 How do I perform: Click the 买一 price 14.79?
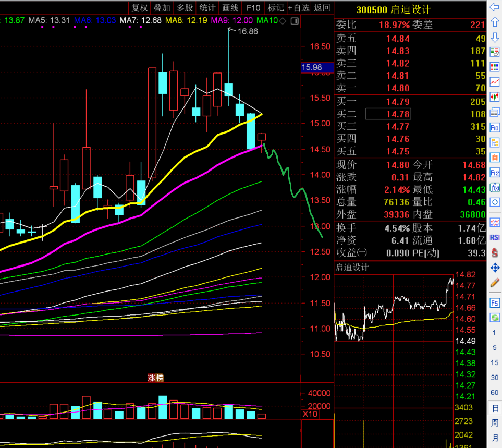click(x=398, y=102)
